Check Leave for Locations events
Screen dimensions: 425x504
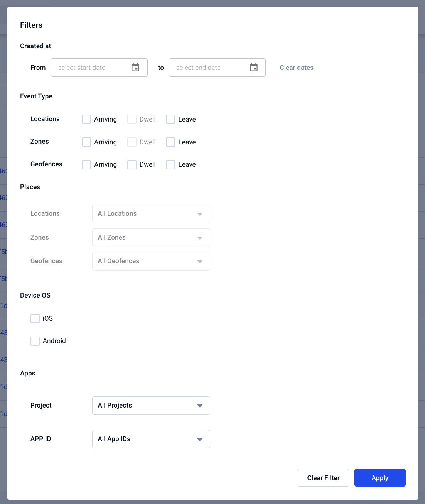pos(170,119)
